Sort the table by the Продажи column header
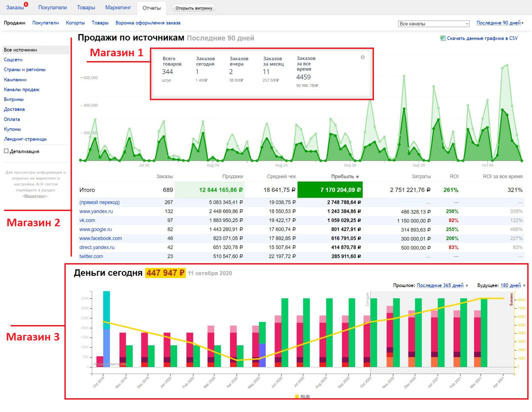Image resolution: width=532 pixels, height=412 pixels. click(232, 177)
